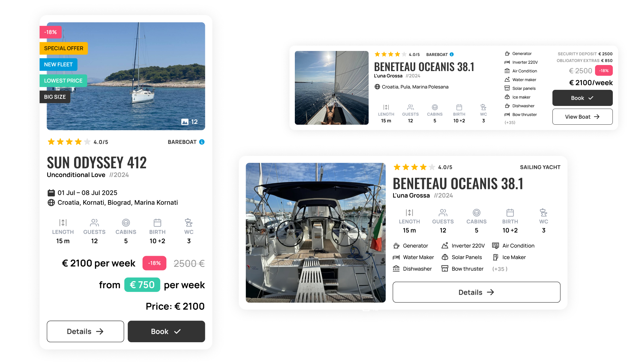Screen dimensions: 644x362
Task: Click the Bareboat info icon on the Pula card
Action: 452,54
